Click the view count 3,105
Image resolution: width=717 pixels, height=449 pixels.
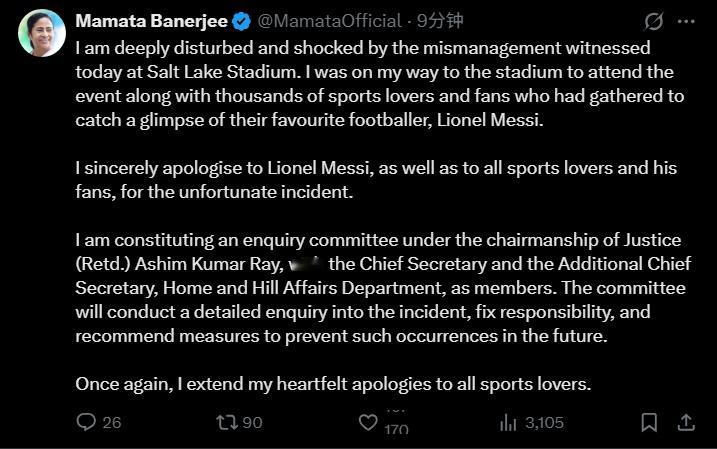(x=545, y=422)
